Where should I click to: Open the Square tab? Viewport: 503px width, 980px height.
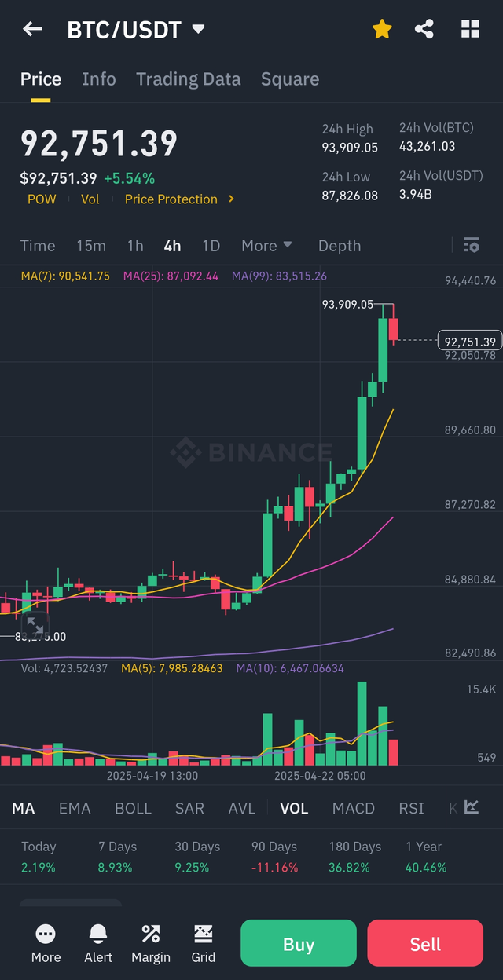click(x=290, y=79)
